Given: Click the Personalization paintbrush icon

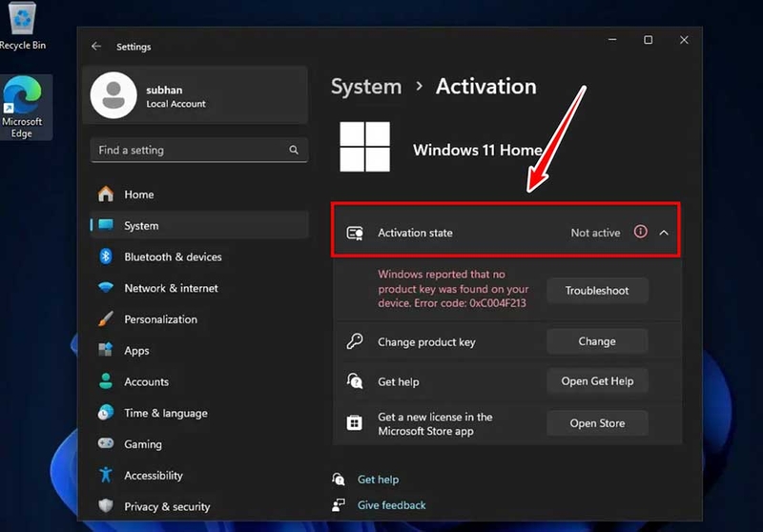Looking at the screenshot, I should [106, 319].
